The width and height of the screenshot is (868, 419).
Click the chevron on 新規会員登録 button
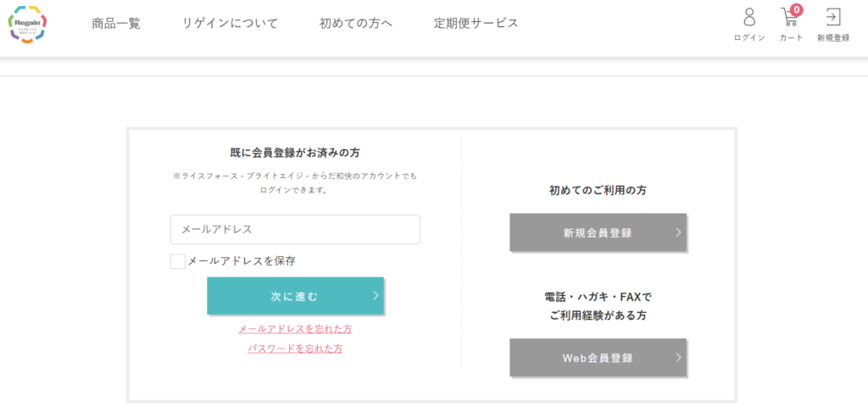coord(678,232)
